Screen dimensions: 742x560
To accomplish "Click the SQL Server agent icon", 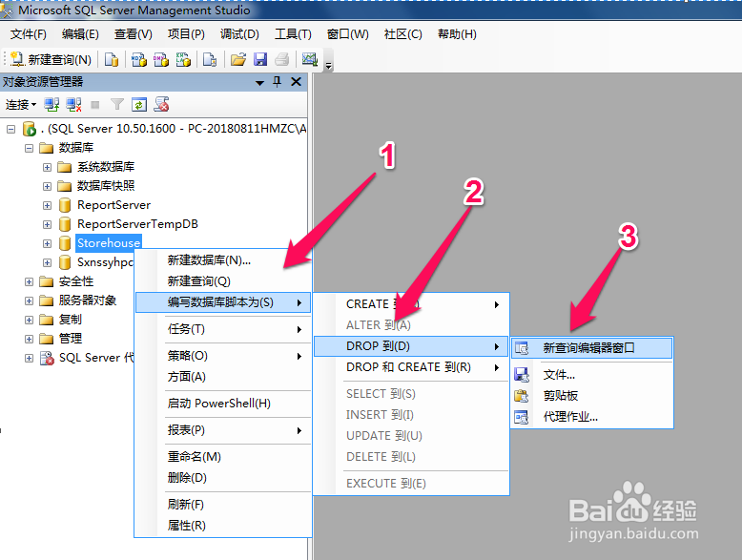I will click(x=47, y=358).
